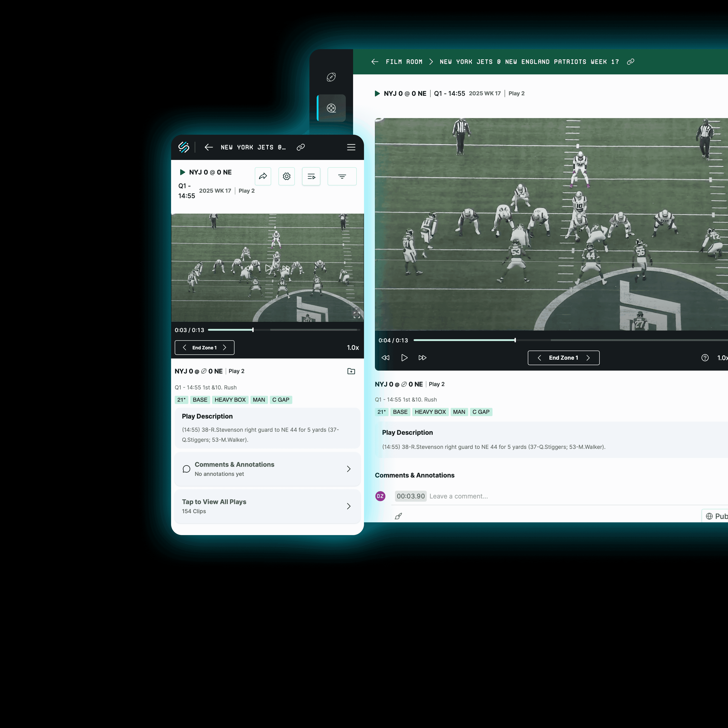
Task: Go to next angle after End Zone 1 in desktop player
Action: 588,358
